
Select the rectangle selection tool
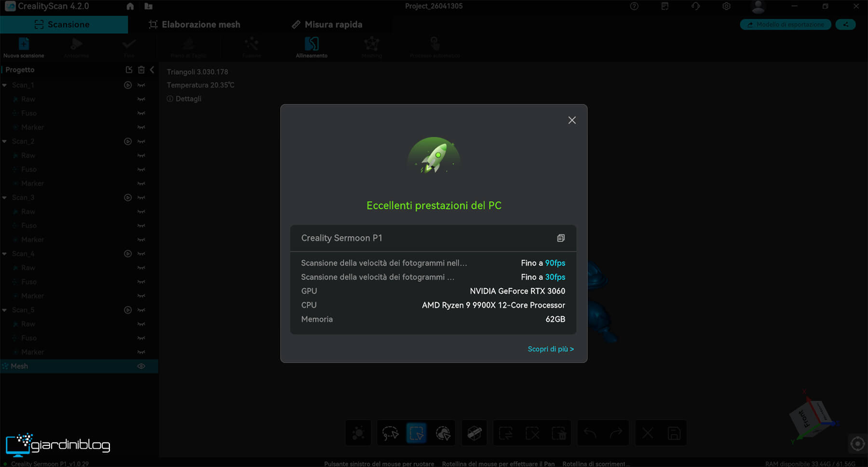416,433
